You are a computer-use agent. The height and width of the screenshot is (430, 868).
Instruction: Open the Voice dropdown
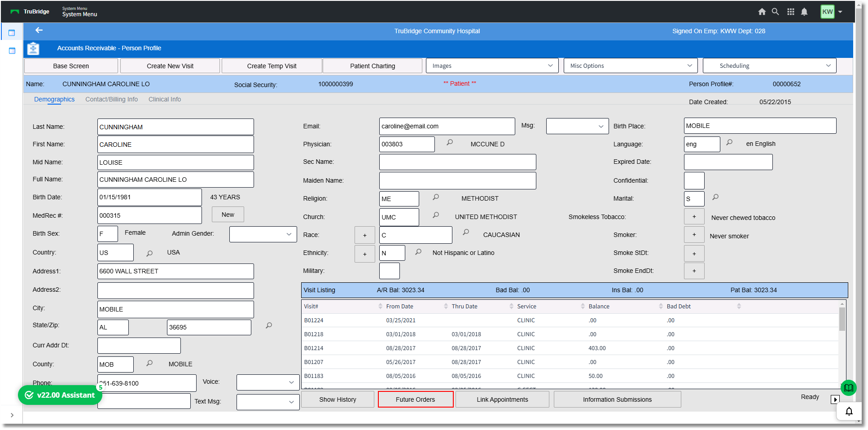(268, 382)
